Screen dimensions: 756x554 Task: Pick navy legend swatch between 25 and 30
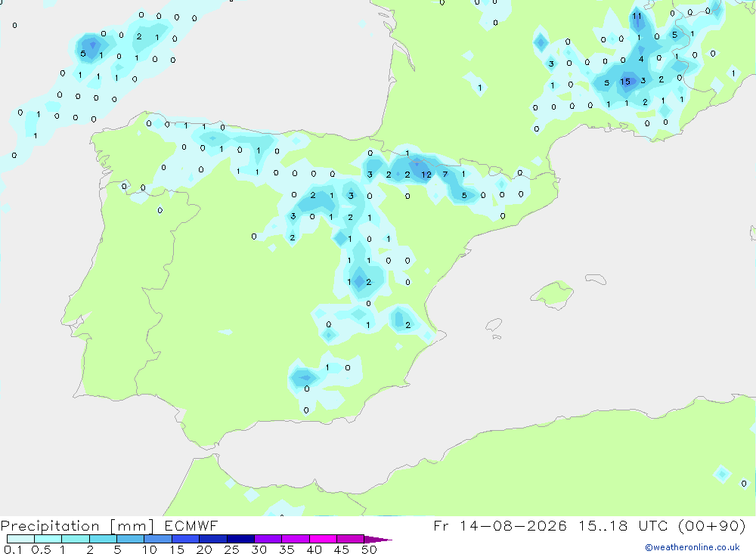click(240, 539)
